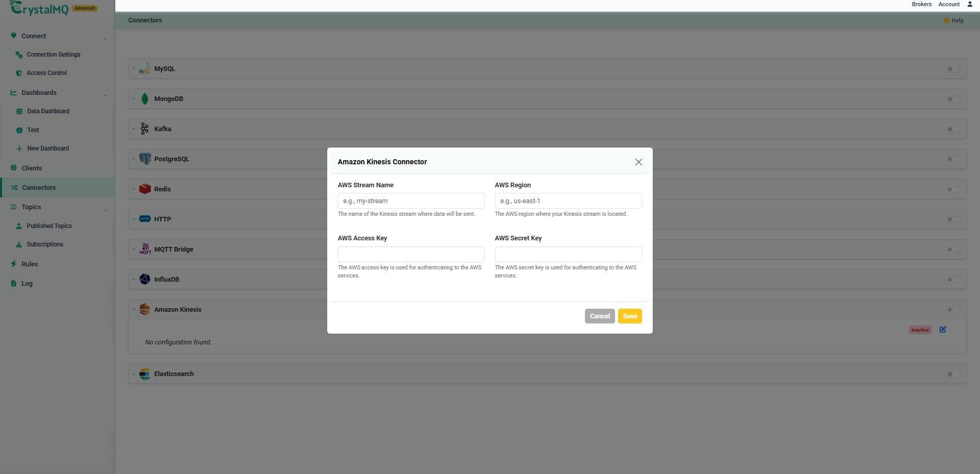Toggle the Amazon Kinesis connector switch
Viewport: 980px width, 474px height.
tap(953, 310)
